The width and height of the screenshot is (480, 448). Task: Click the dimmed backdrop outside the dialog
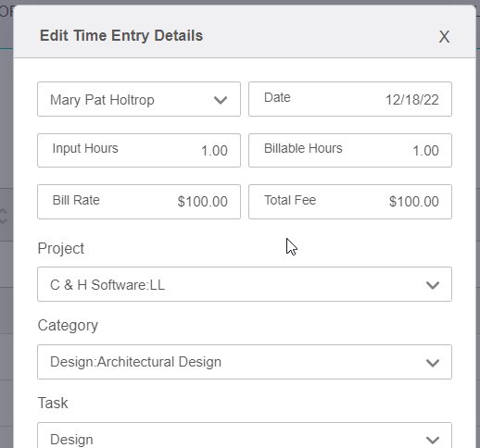pyautogui.click(x=6, y=123)
